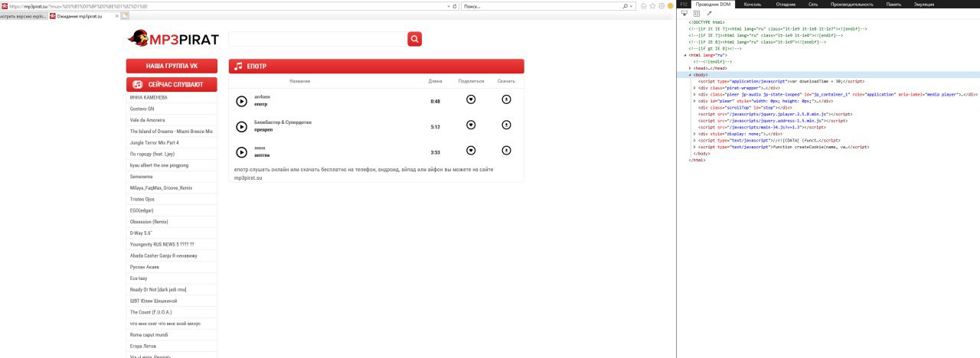Viewport: 980px width, 358px height.
Task: Focus the MP3Pirat song search field
Action: [x=318, y=39]
